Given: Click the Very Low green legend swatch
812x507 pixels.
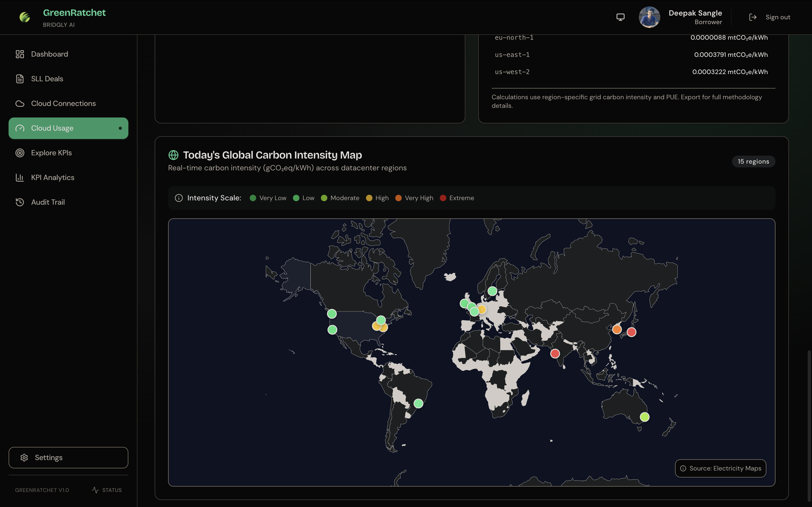Looking at the screenshot, I should [x=253, y=198].
